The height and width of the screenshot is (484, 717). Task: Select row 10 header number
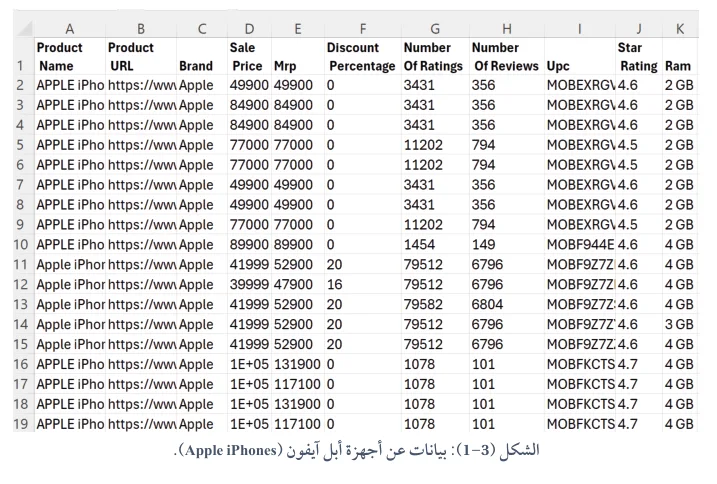tap(21, 245)
